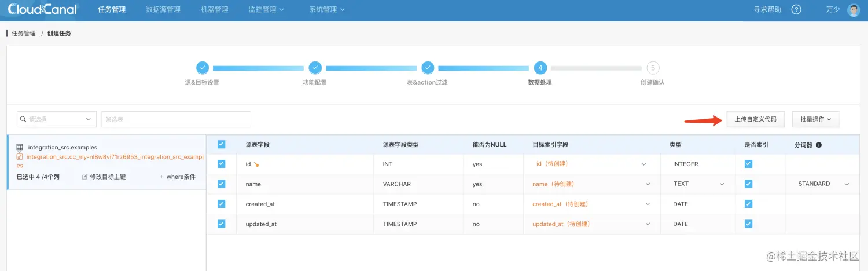Click 寻求帮助 in the top bar
Viewport: 868px width, 271px height.
767,9
